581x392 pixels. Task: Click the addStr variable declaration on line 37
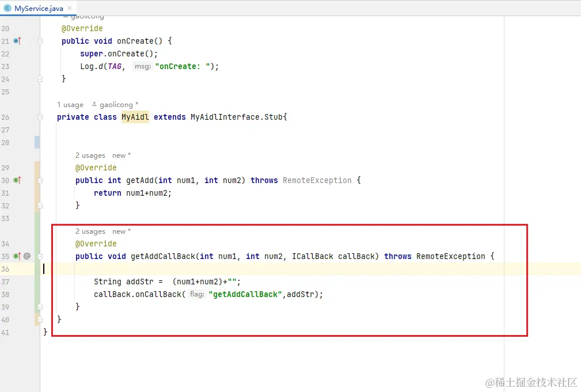(140, 281)
